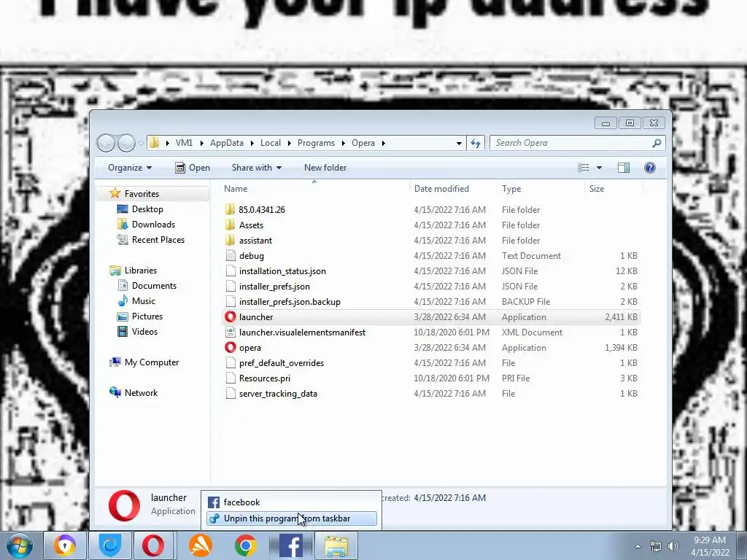747x560 pixels.
Task: Open the Windows Start orb
Action: pos(20,545)
